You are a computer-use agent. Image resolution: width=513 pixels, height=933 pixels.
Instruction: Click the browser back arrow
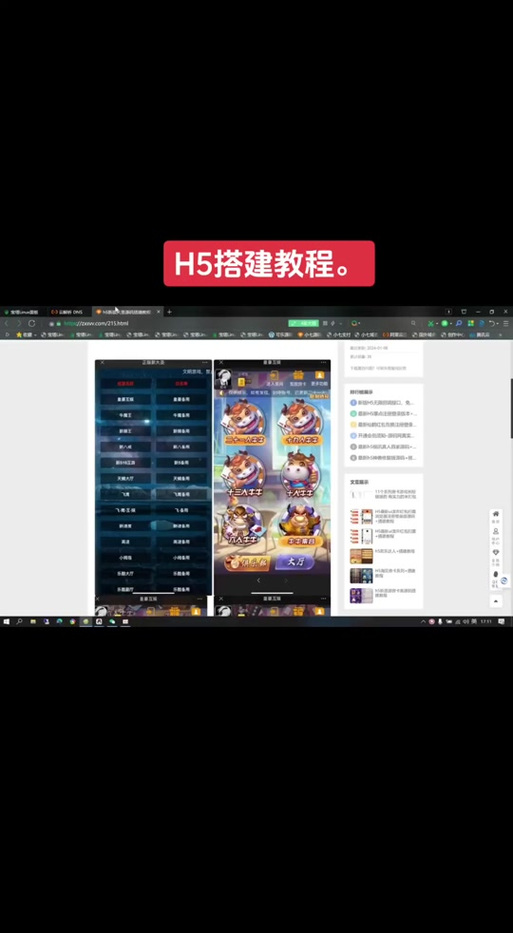coord(7,323)
